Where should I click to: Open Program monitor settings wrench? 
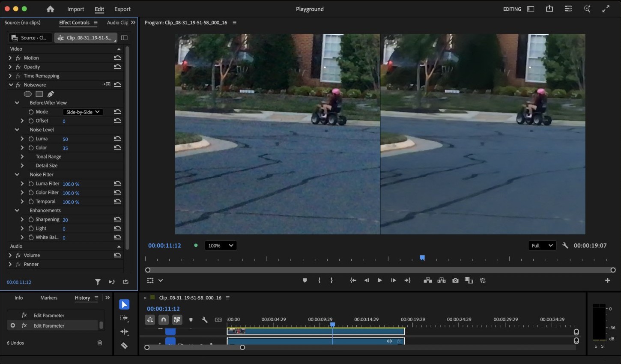tap(565, 245)
